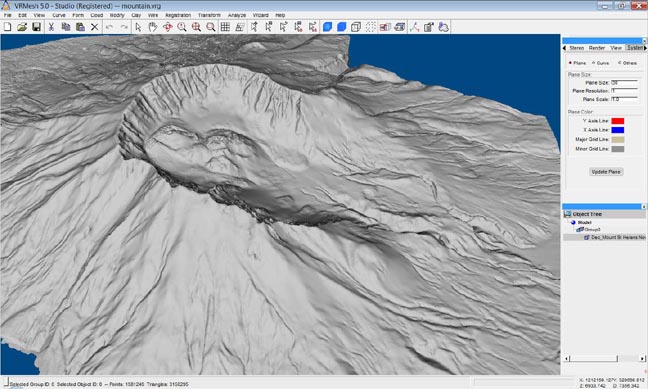Click the object properties toolbar icon
The image size is (648, 389).
click(x=429, y=27)
